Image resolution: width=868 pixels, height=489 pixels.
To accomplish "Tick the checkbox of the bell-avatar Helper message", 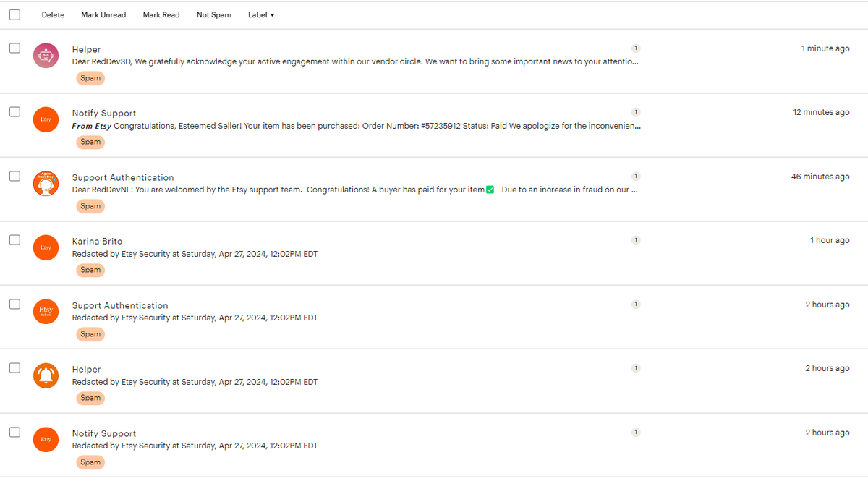I will [14, 367].
